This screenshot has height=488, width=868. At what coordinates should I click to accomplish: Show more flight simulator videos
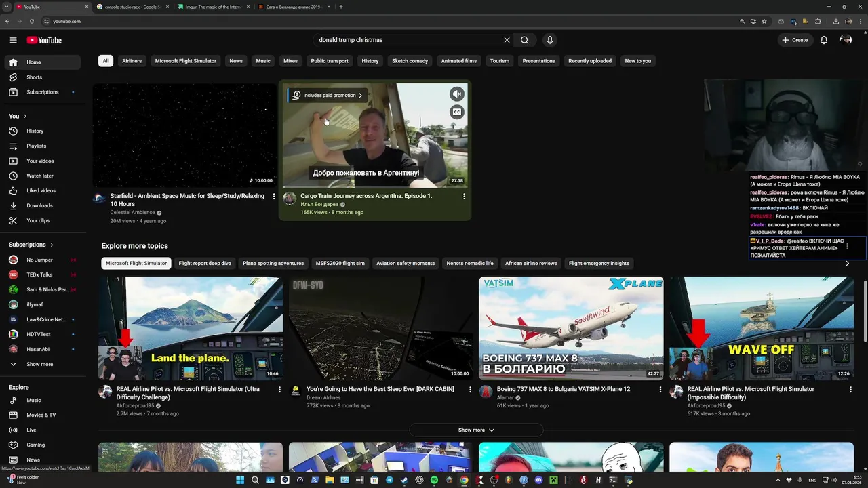pos(476,430)
